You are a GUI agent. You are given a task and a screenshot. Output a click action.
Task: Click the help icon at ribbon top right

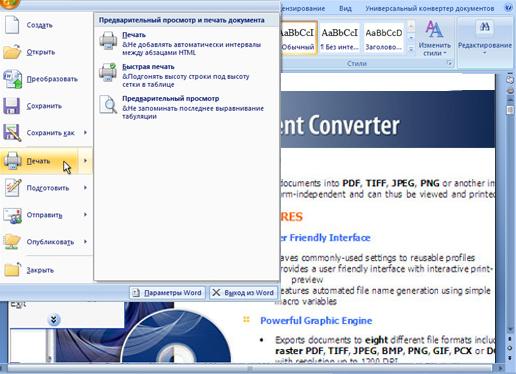click(509, 7)
